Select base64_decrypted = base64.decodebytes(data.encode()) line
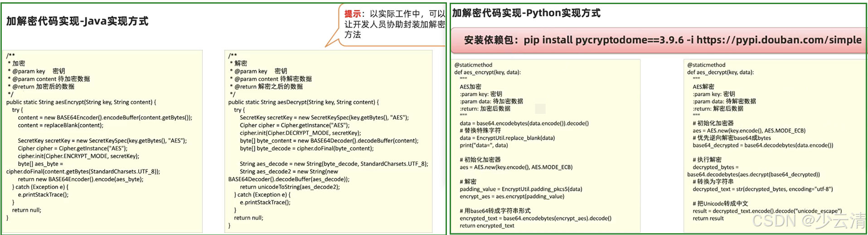Viewport: 868px width, 235px height. click(763, 145)
